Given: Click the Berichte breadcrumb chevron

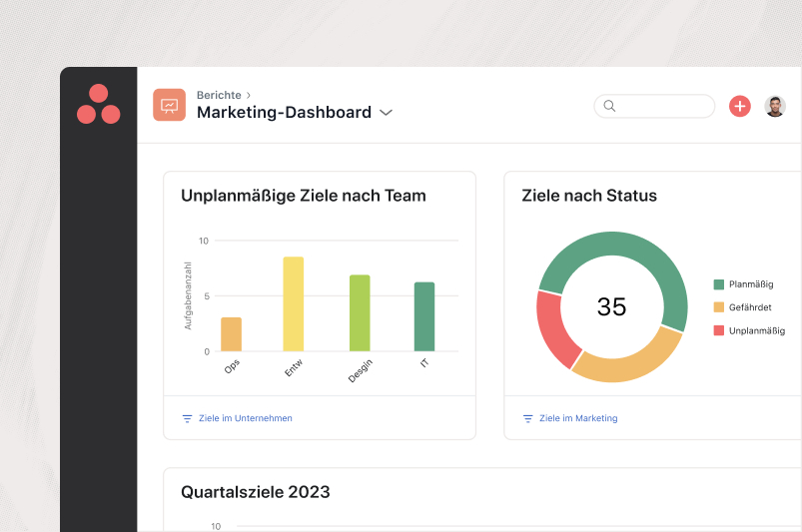Looking at the screenshot, I should tap(248, 95).
